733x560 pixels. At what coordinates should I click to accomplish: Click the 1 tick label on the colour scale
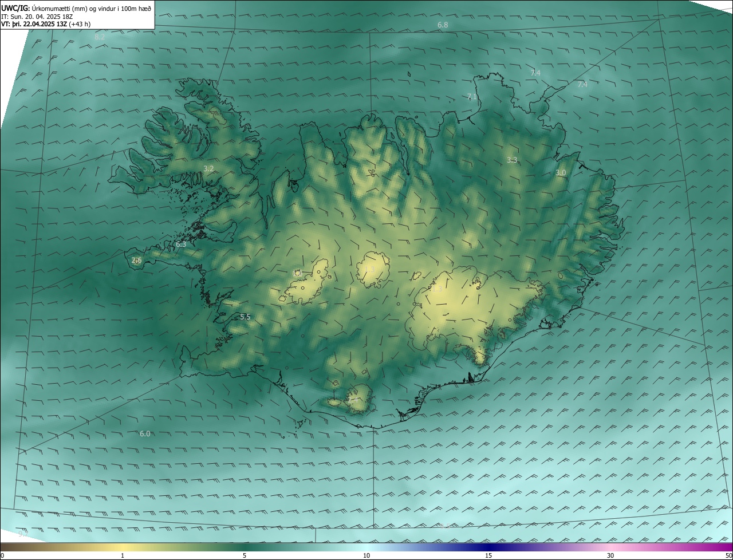pyautogui.click(x=123, y=555)
